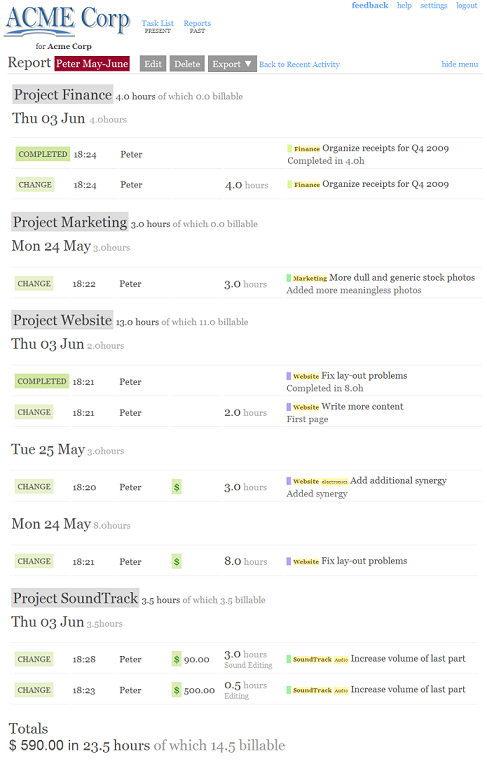The image size is (487, 768).
Task: Click the Delete report button
Action: tap(187, 64)
